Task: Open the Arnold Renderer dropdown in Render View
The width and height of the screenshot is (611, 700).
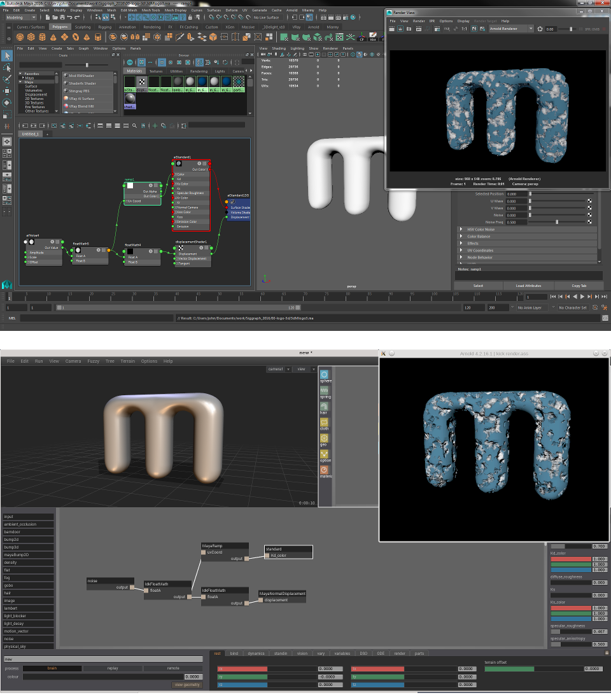Action: [x=511, y=29]
